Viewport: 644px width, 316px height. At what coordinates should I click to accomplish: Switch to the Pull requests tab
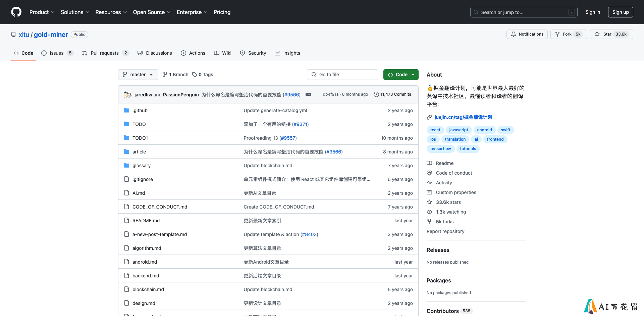click(x=105, y=53)
